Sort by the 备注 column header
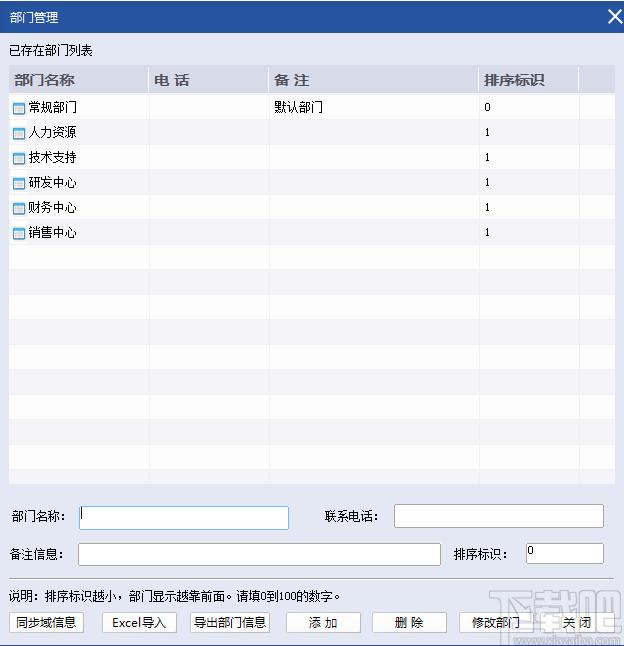This screenshot has height=646, width=624. point(374,79)
